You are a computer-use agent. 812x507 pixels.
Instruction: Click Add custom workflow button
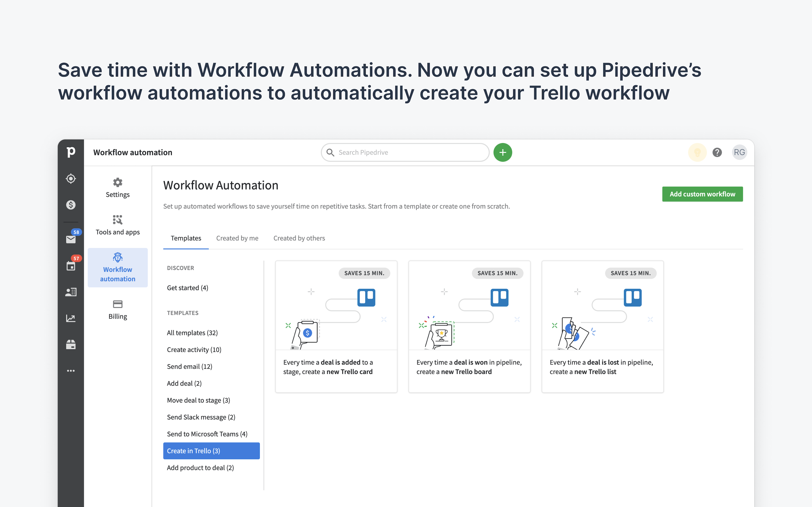(x=702, y=194)
